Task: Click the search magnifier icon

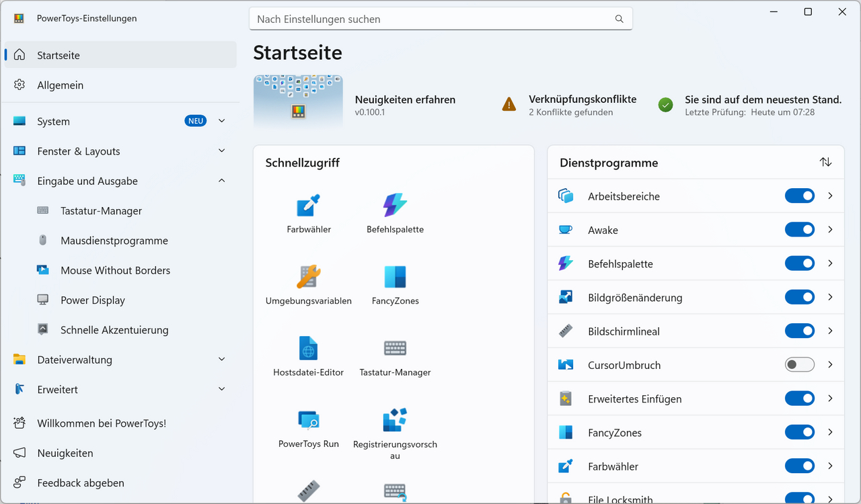Action: coord(620,19)
